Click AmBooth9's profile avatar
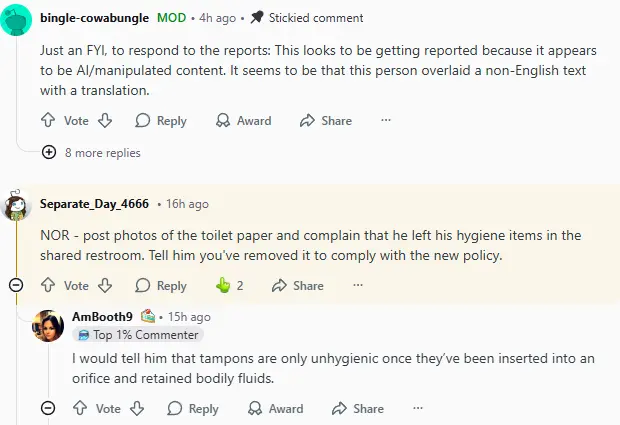The height and width of the screenshot is (425, 620). click(48, 325)
